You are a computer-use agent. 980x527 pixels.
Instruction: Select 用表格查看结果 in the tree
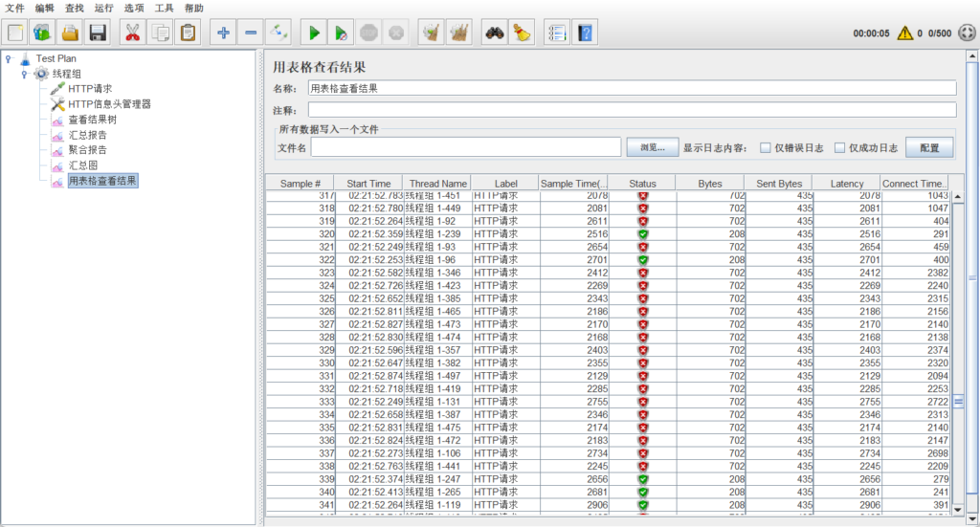[x=102, y=181]
